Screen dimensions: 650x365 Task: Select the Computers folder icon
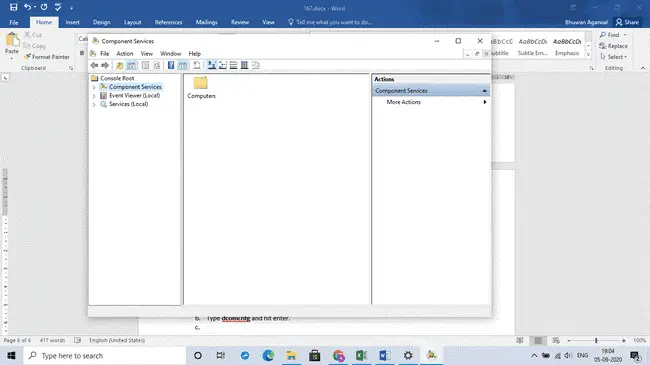tap(201, 83)
